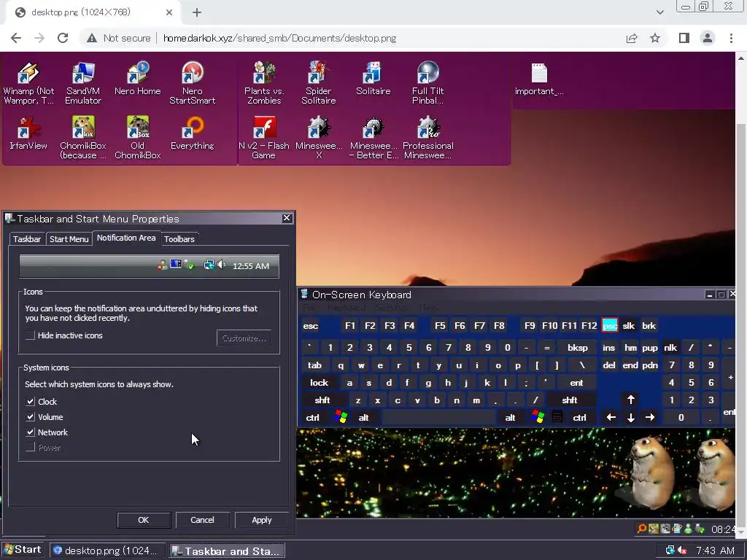Launch ChomikBox (because...) shortcut

tap(83, 138)
